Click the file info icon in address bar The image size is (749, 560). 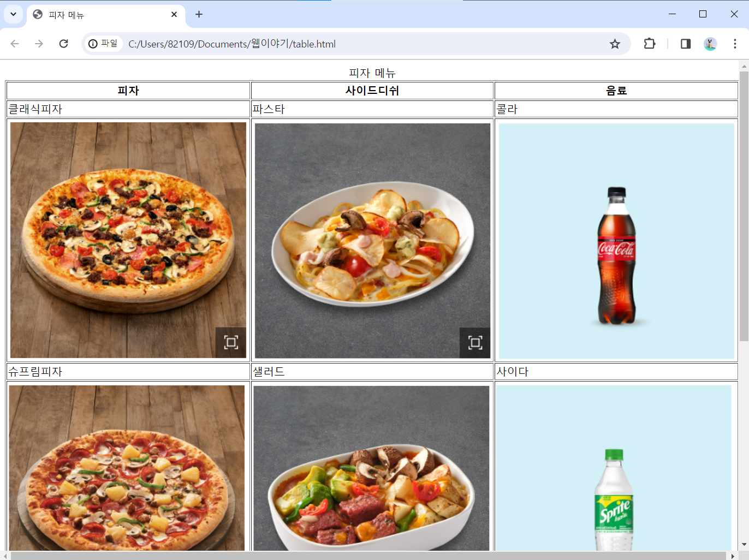(x=103, y=44)
